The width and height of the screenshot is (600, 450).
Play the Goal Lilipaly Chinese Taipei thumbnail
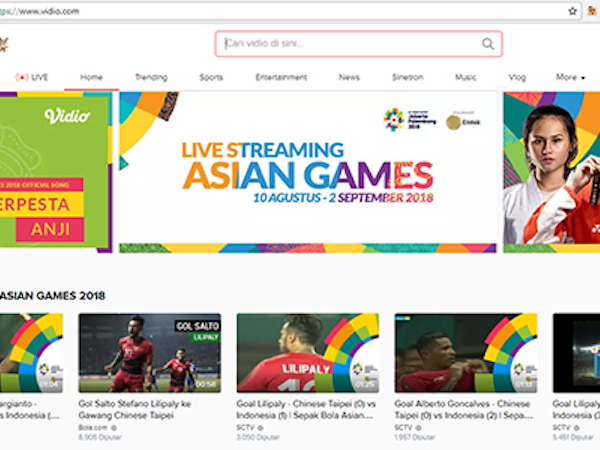(308, 353)
